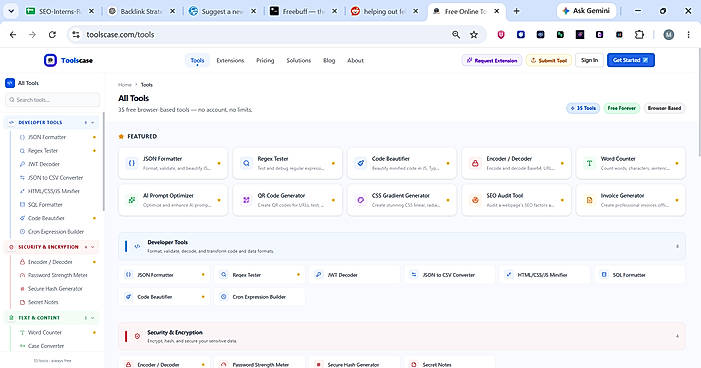Switch to the Suggest a new browser tab
This screenshot has height=368, width=701.
tap(222, 12)
